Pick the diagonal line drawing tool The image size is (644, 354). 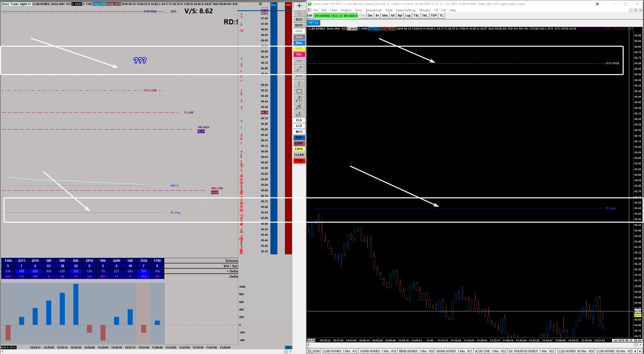pos(299,69)
